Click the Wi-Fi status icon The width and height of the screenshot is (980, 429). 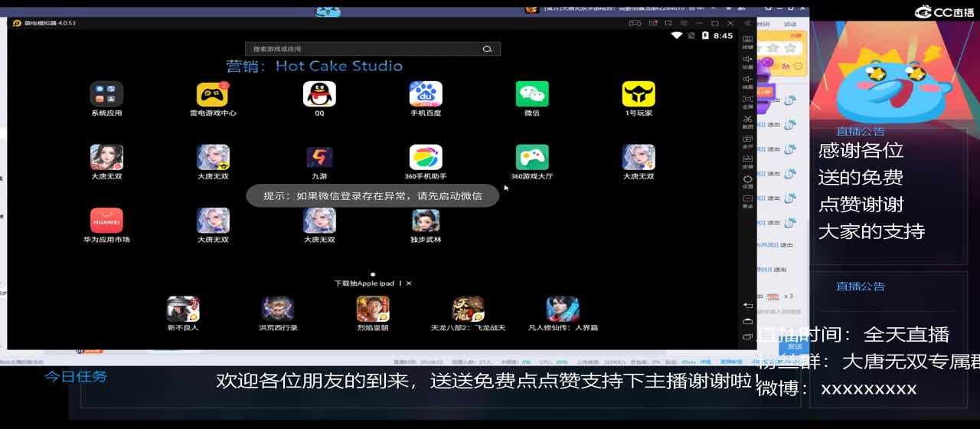pyautogui.click(x=677, y=36)
